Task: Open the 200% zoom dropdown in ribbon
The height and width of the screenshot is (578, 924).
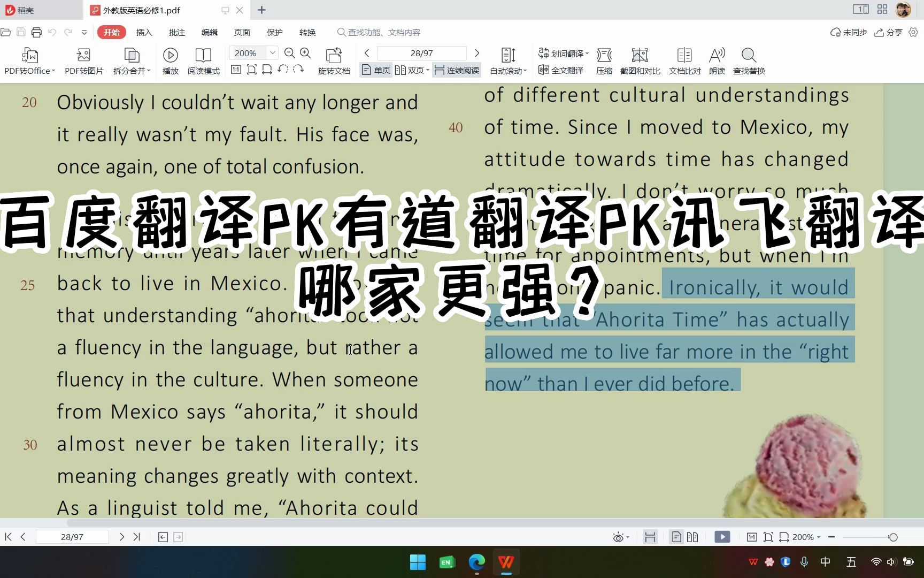Action: [272, 52]
